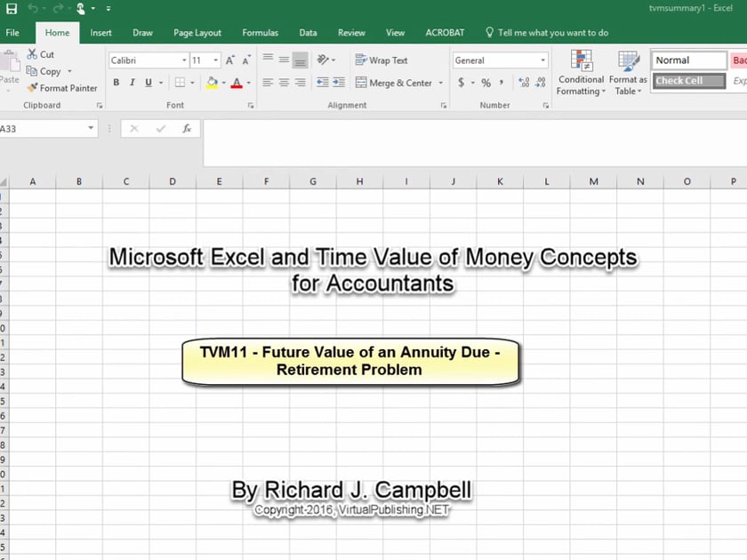Click the Orientation text angle icon

[x=323, y=60]
